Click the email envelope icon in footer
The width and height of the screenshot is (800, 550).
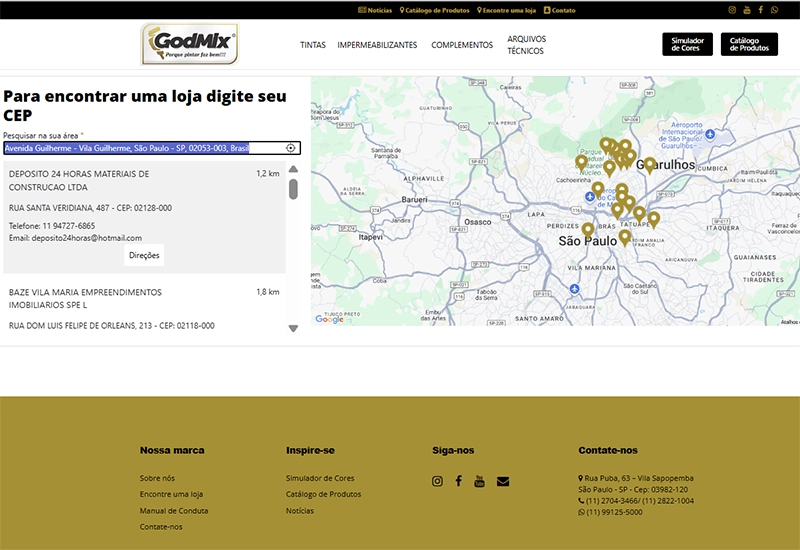click(x=502, y=481)
